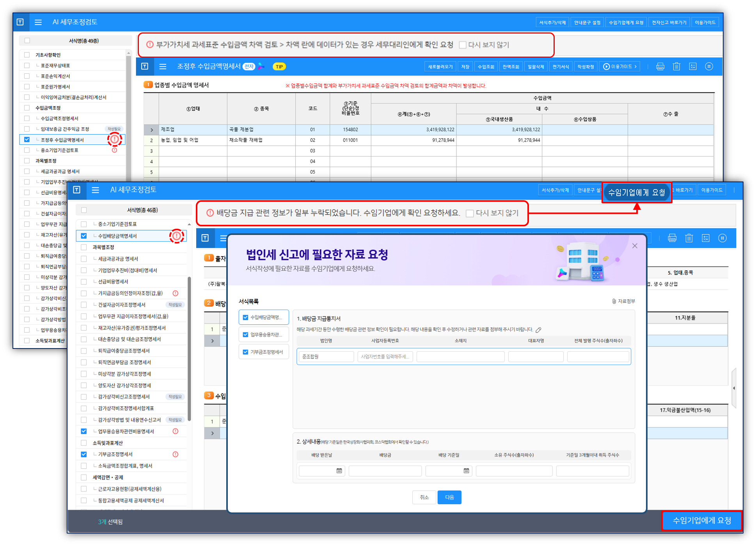Click the trash delete icon in upper toolbar
Screen dimensions: 756x546
pos(676,67)
